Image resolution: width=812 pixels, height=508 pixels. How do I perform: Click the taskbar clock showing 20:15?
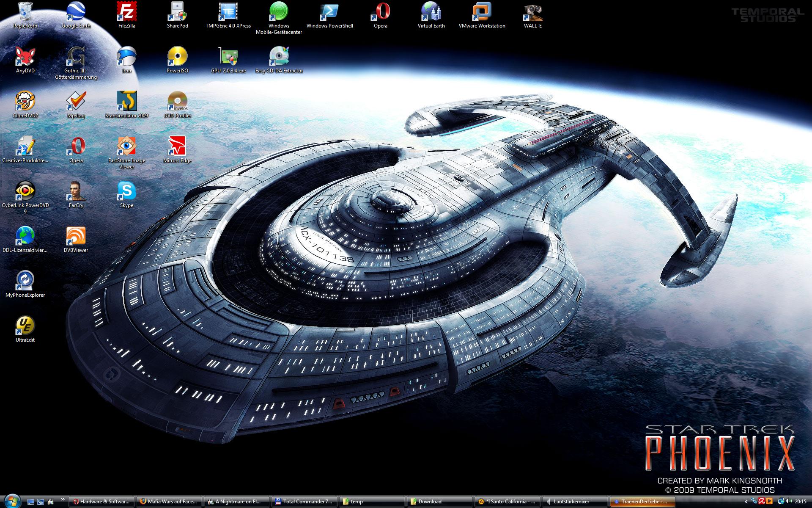(x=801, y=502)
